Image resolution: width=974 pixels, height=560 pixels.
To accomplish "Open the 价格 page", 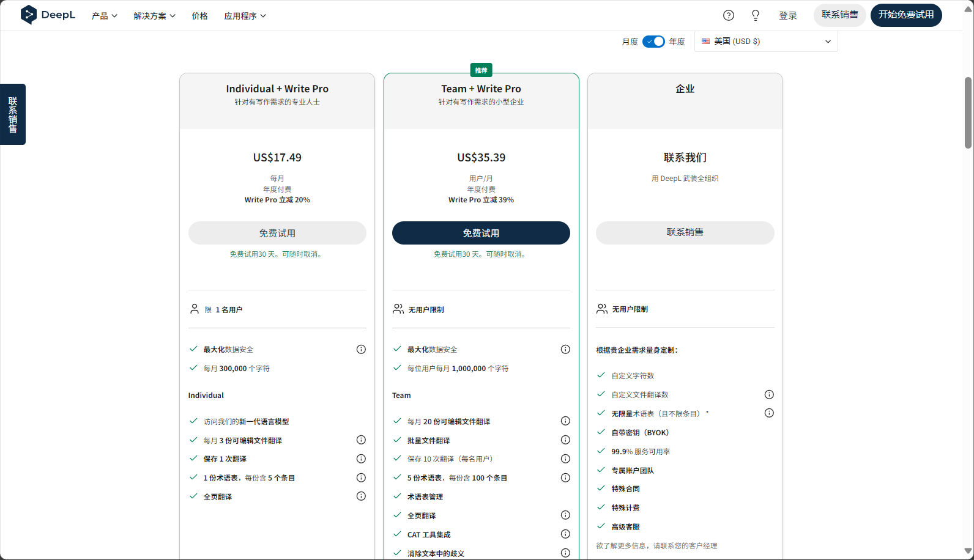I will click(x=200, y=16).
